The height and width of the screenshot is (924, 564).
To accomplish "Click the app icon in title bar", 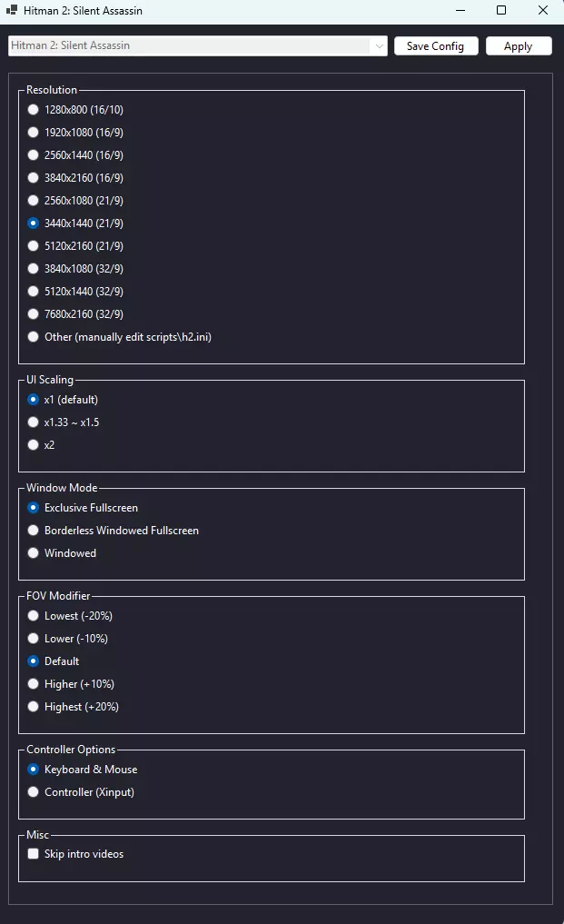I will tap(12, 11).
